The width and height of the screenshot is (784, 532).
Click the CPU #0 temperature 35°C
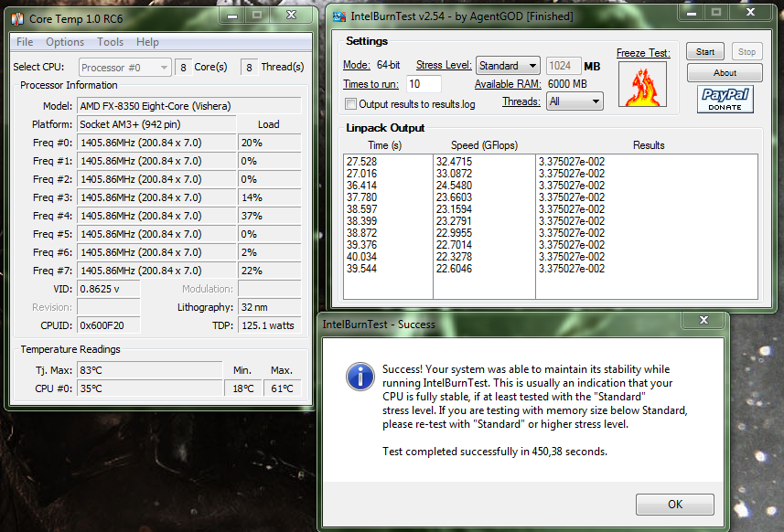point(149,388)
